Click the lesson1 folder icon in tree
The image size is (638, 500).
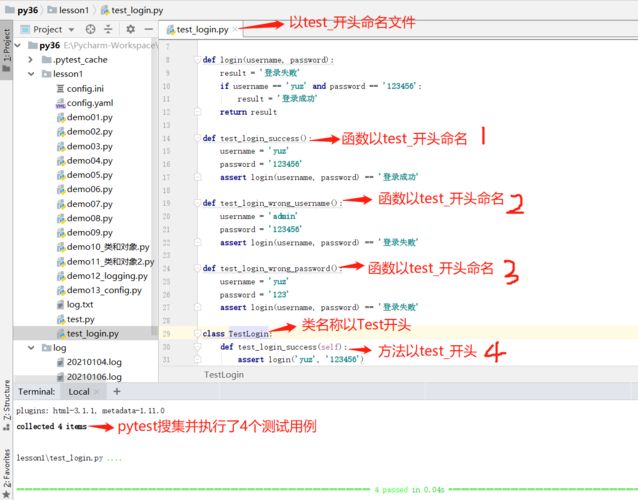click(46, 74)
